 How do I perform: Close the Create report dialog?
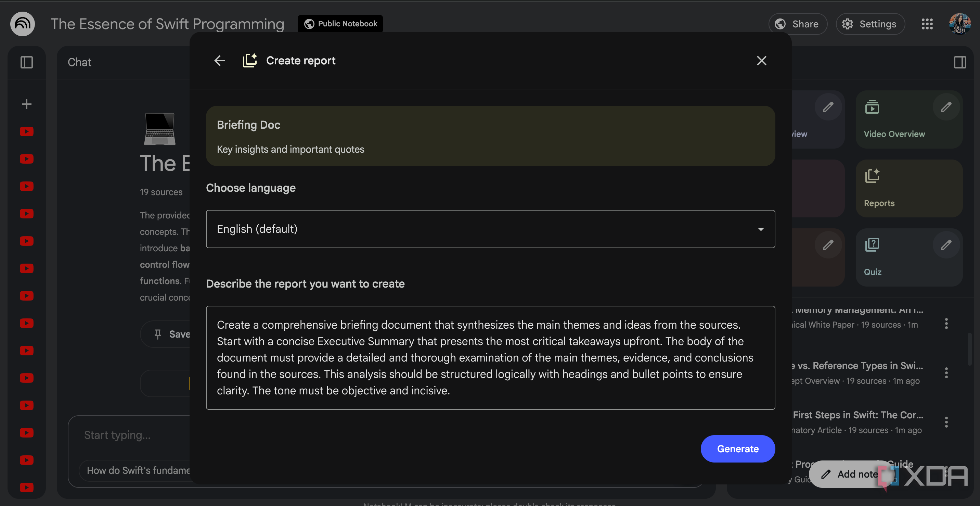point(761,61)
